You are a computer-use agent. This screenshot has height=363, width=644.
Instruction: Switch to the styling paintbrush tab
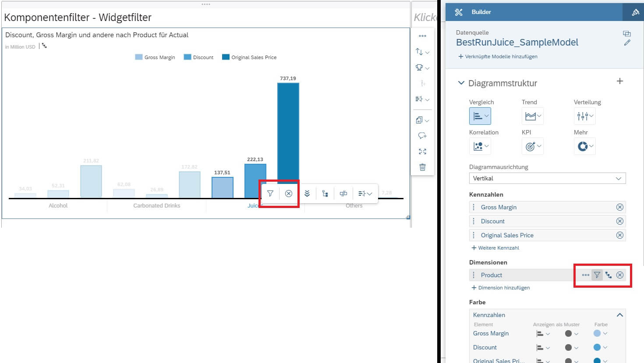[x=635, y=12]
